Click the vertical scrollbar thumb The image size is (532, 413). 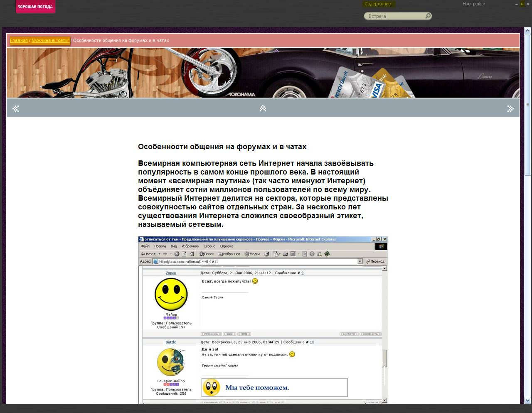(x=527, y=104)
